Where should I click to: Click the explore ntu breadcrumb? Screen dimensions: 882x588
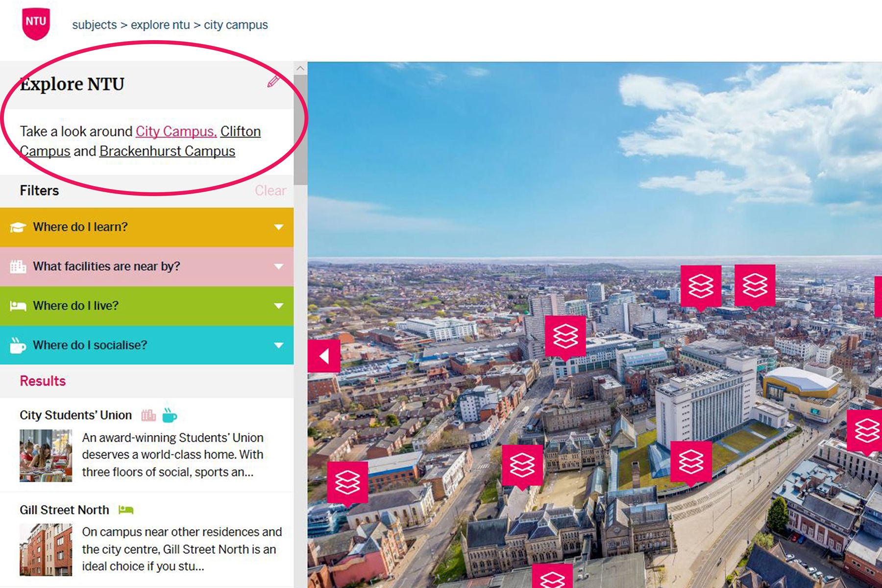point(160,25)
